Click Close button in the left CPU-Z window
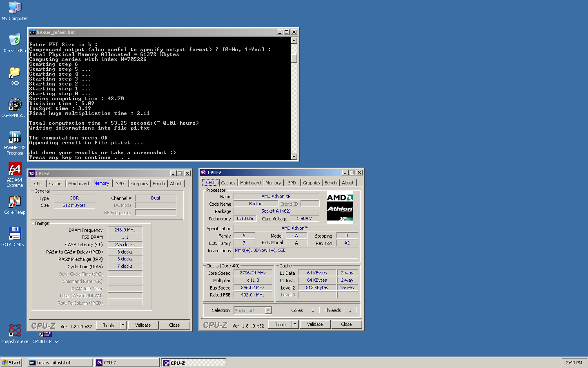The height and width of the screenshot is (368, 588). 175,325
